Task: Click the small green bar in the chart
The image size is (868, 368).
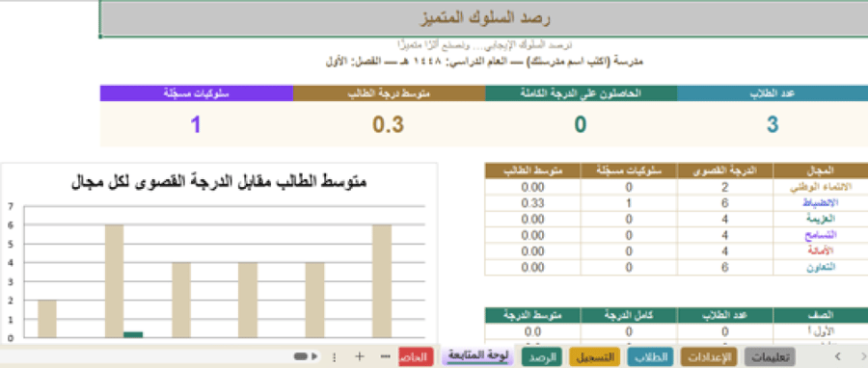Action: pyautogui.click(x=133, y=334)
